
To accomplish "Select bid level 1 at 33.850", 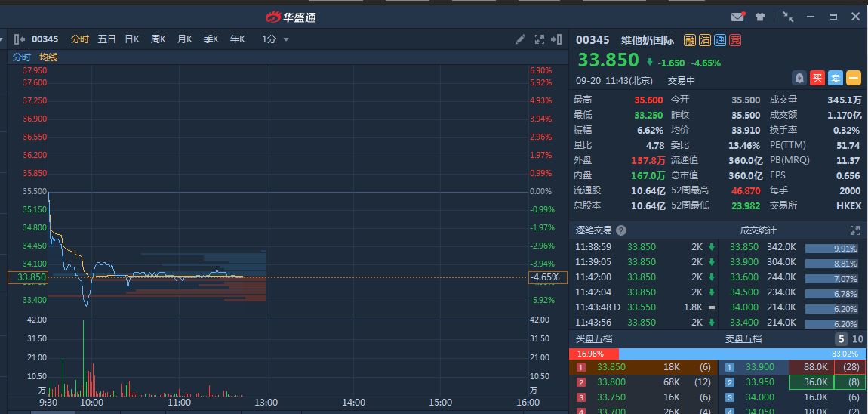I will pos(643,367).
